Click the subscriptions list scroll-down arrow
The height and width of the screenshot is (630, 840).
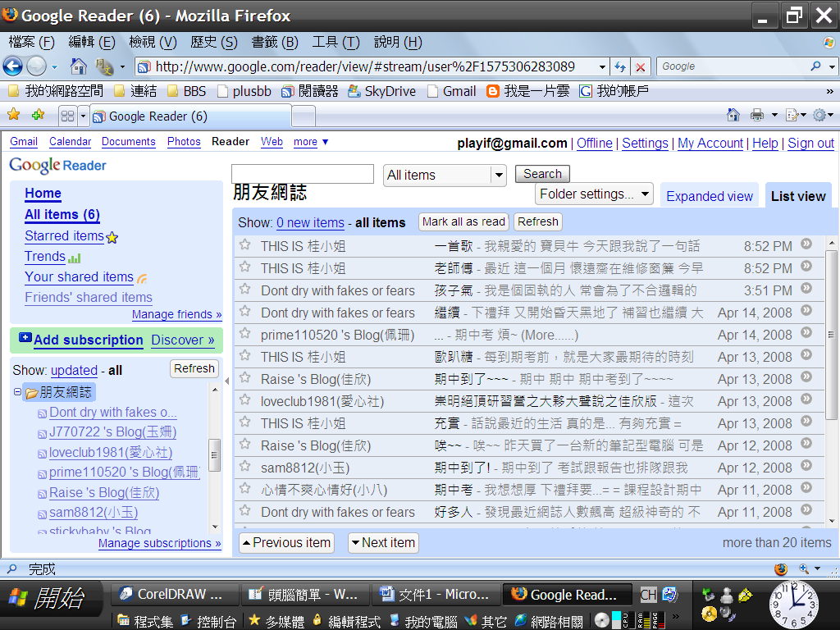click(215, 527)
